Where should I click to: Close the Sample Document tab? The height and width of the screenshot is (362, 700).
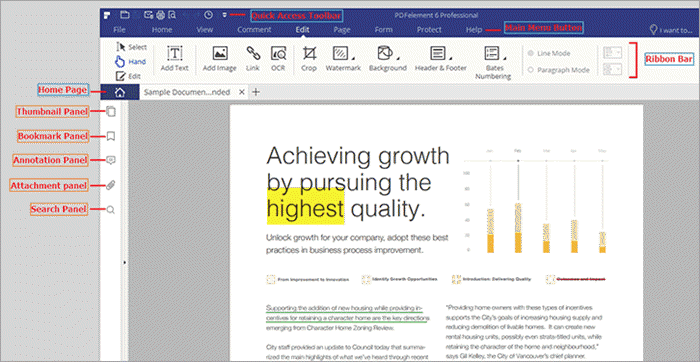tap(242, 92)
